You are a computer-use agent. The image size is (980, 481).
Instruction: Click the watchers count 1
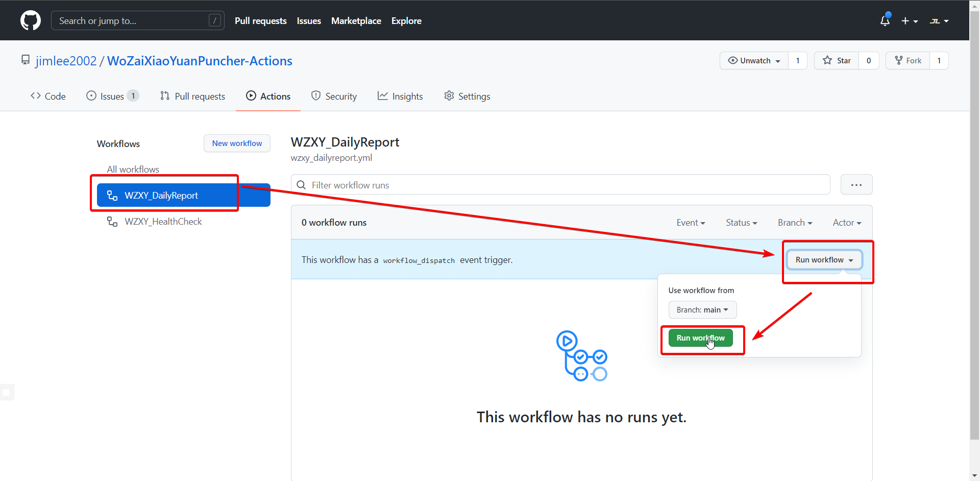point(798,61)
